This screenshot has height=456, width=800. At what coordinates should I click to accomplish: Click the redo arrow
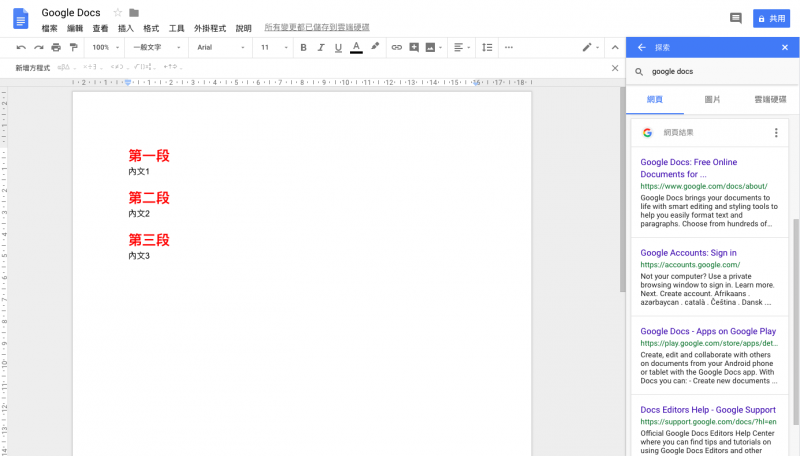(39, 47)
